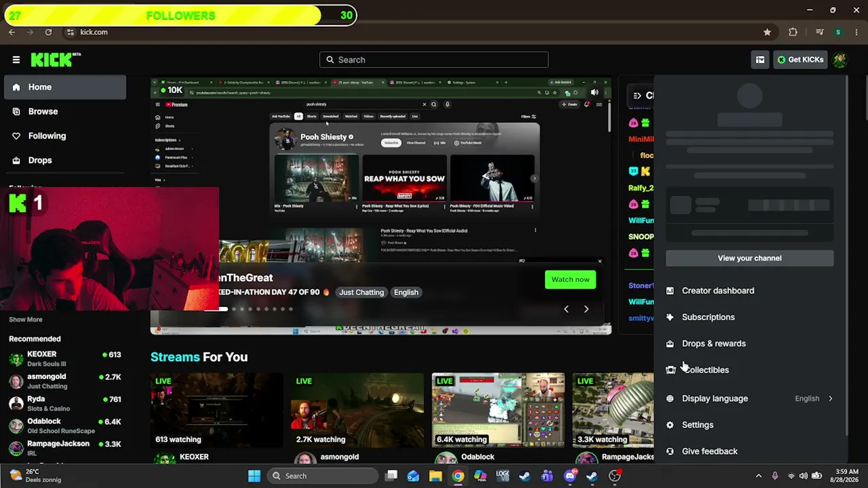Click Chrome icon in taskbar

458,476
